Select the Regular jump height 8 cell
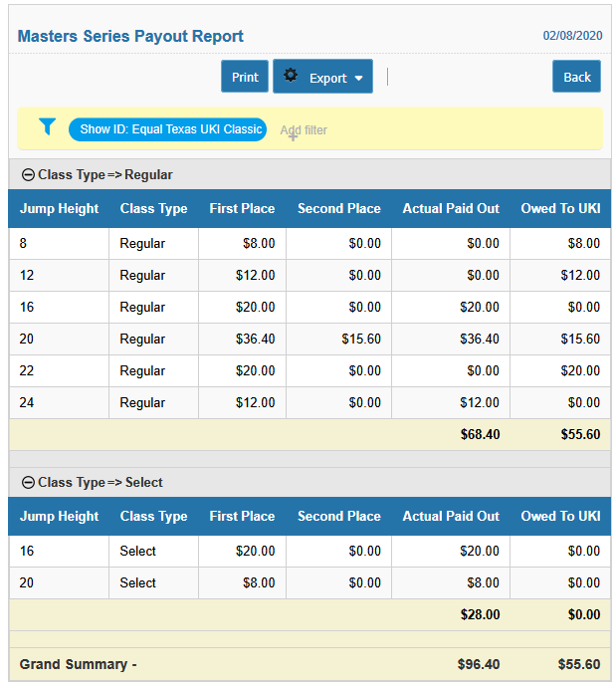This screenshot has height=688, width=616. [x=59, y=244]
